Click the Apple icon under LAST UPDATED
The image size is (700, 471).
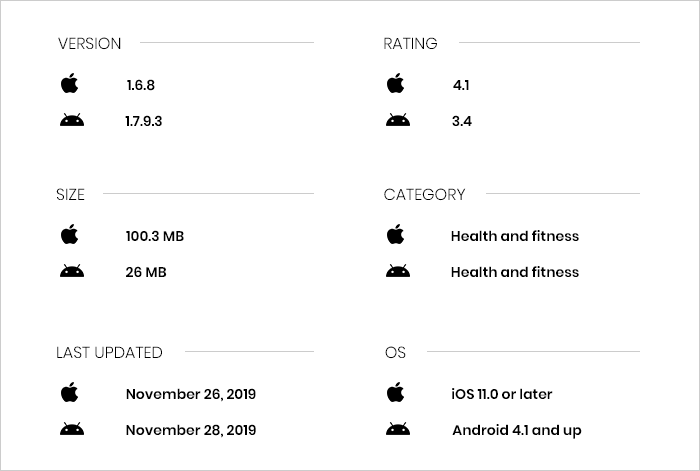(x=69, y=393)
